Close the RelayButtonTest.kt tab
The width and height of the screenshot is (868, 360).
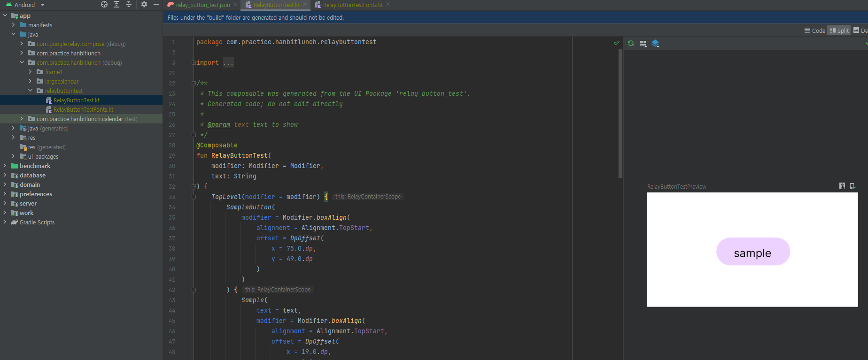[x=305, y=5]
